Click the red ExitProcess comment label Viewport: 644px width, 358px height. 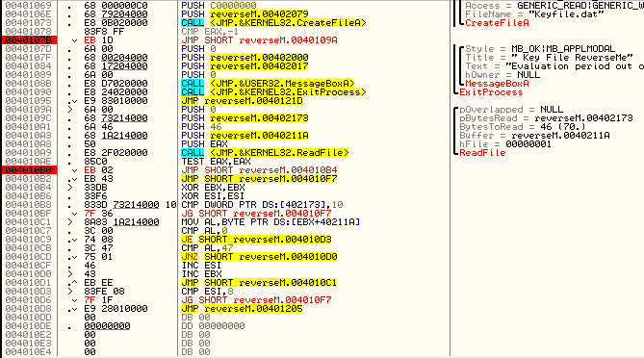pyautogui.click(x=491, y=92)
